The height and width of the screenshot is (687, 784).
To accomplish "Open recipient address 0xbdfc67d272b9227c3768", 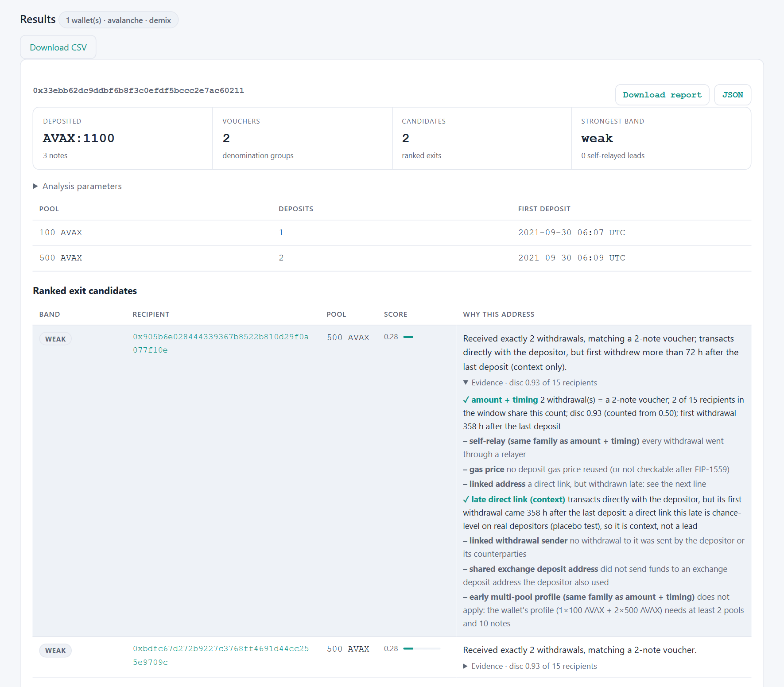I will point(221,655).
